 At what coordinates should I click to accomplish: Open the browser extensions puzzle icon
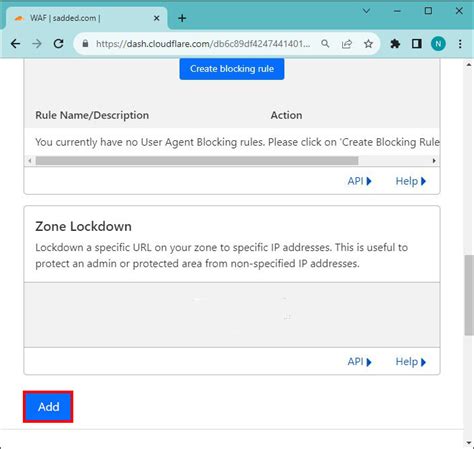pyautogui.click(x=395, y=44)
